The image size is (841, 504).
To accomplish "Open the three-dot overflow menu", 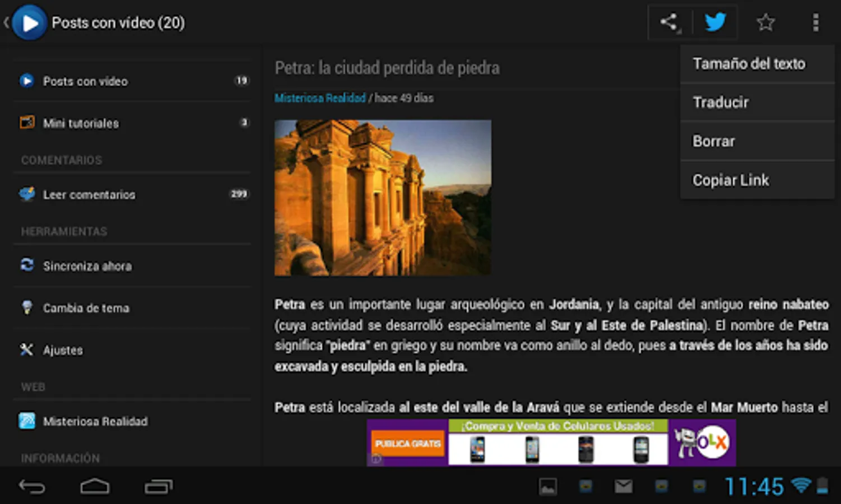I will click(815, 22).
